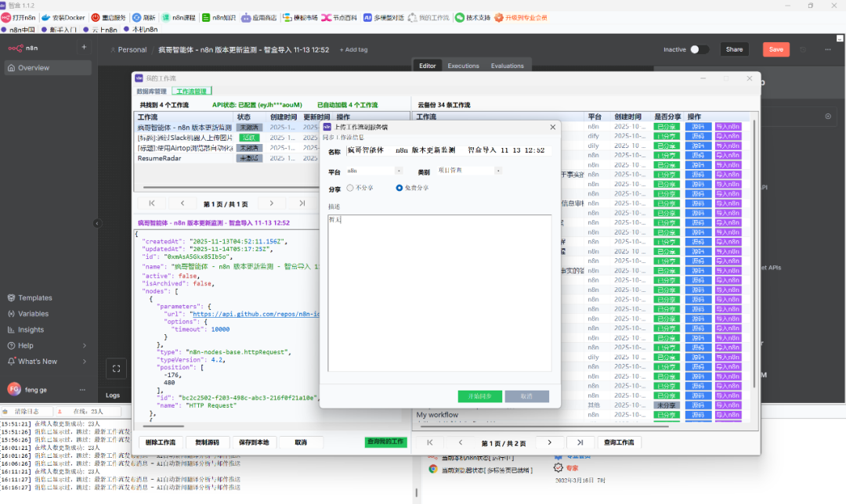Click the cloud backup list vertical scrollbar
The image size is (846, 504).
click(754, 254)
